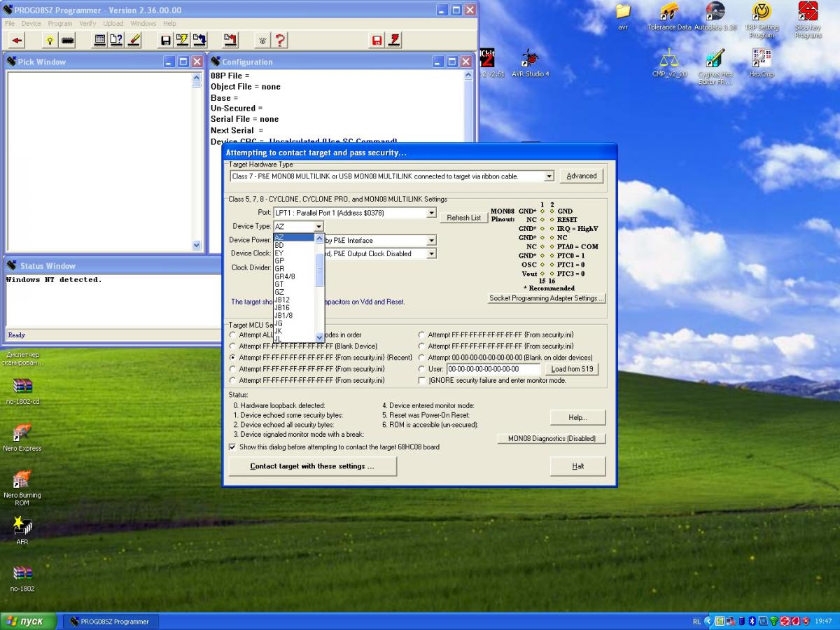Open AVR Studio 4 desktop shortcut
Viewport: 840px width, 630px height.
click(530, 63)
